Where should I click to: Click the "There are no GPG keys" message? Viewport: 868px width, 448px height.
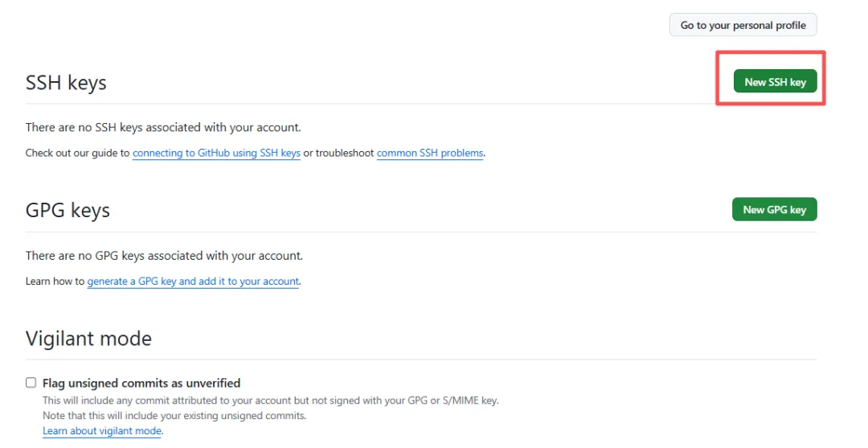(164, 256)
